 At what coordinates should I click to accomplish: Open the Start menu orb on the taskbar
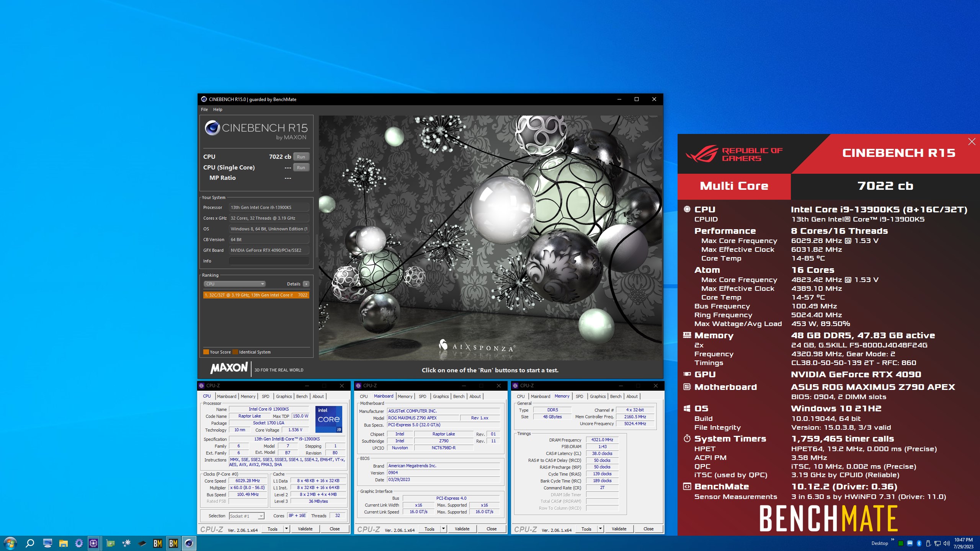(x=10, y=543)
